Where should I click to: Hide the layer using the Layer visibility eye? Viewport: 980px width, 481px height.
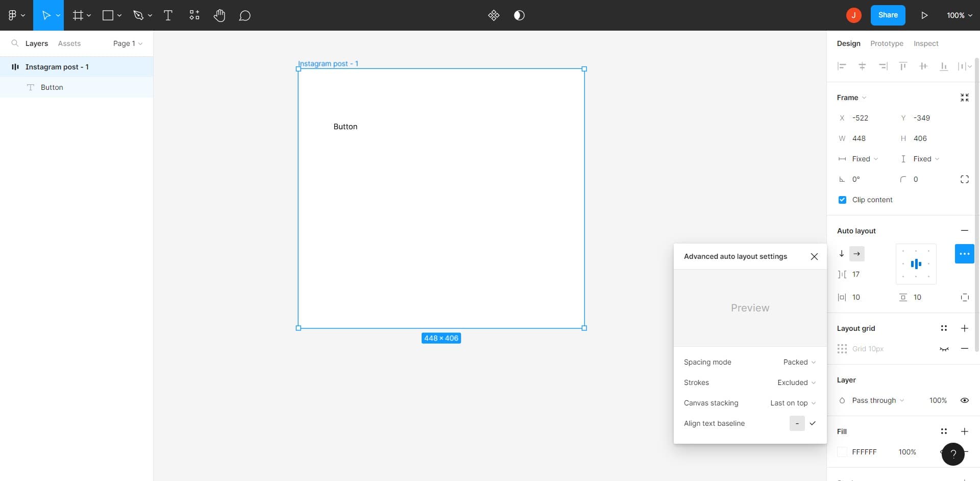(965, 400)
